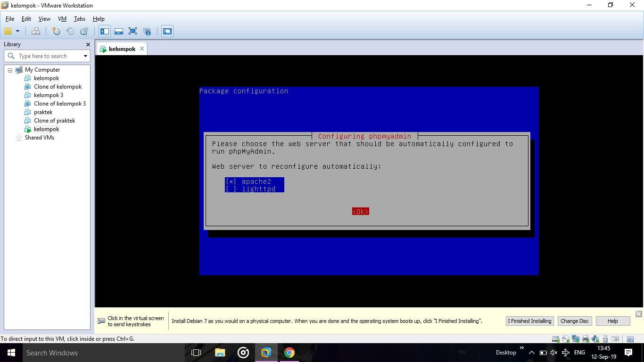Image resolution: width=644 pixels, height=362 pixels.
Task: Send Ctrl+Alt+Del to the virtual machine
Action: point(35,31)
